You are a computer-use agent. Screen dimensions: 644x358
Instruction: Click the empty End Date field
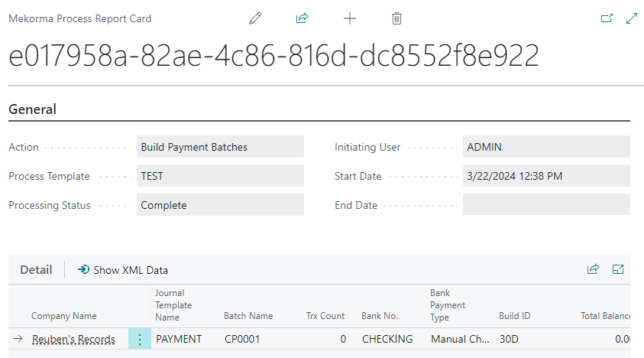coord(546,204)
